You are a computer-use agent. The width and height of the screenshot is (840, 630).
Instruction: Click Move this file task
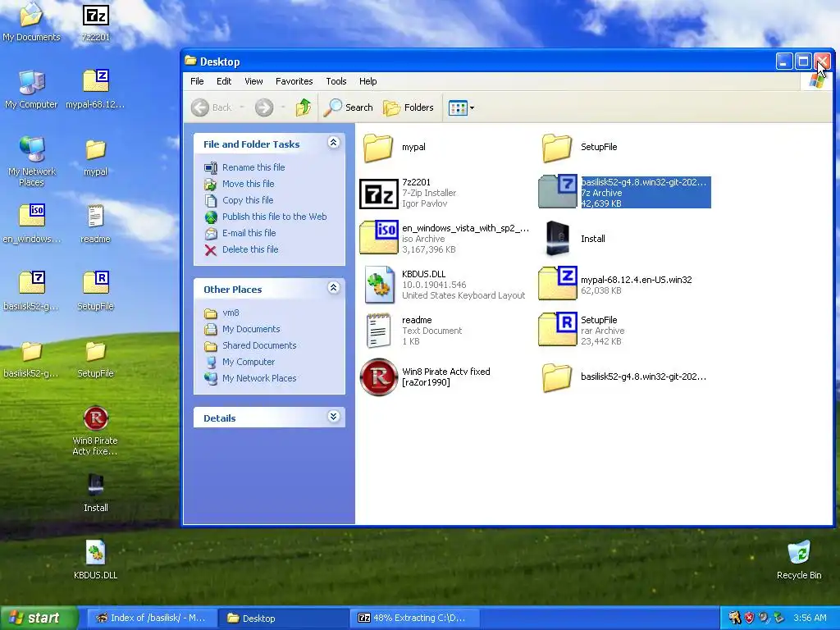pos(240,184)
